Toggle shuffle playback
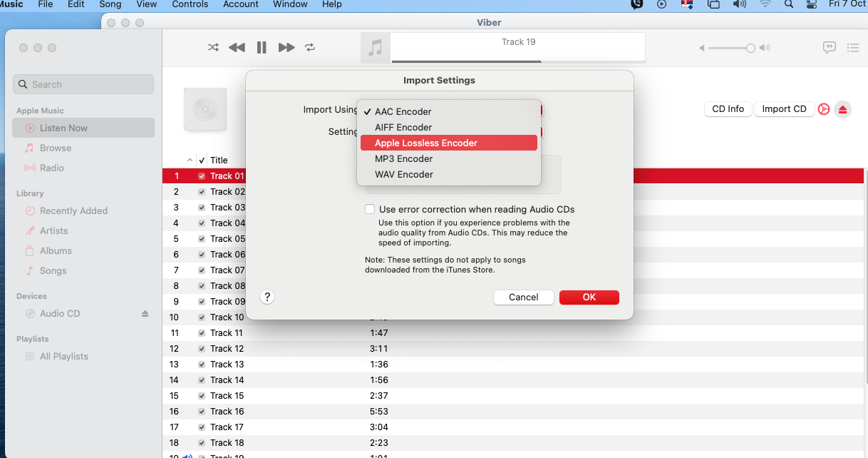 pyautogui.click(x=213, y=48)
